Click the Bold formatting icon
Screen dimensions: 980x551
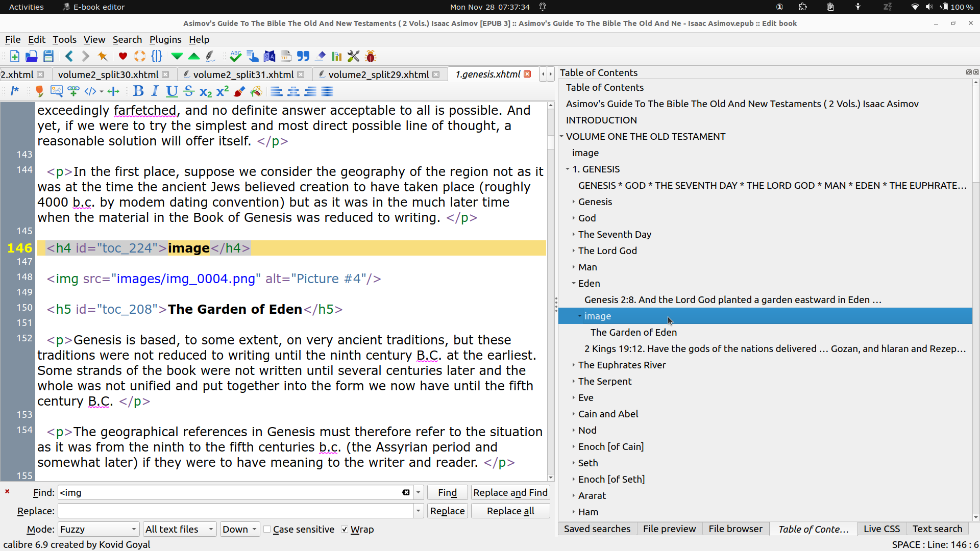click(x=138, y=91)
